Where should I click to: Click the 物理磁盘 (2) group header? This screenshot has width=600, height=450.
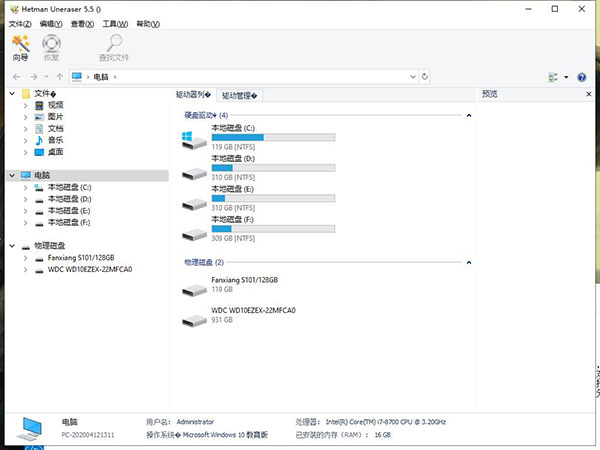(x=204, y=262)
